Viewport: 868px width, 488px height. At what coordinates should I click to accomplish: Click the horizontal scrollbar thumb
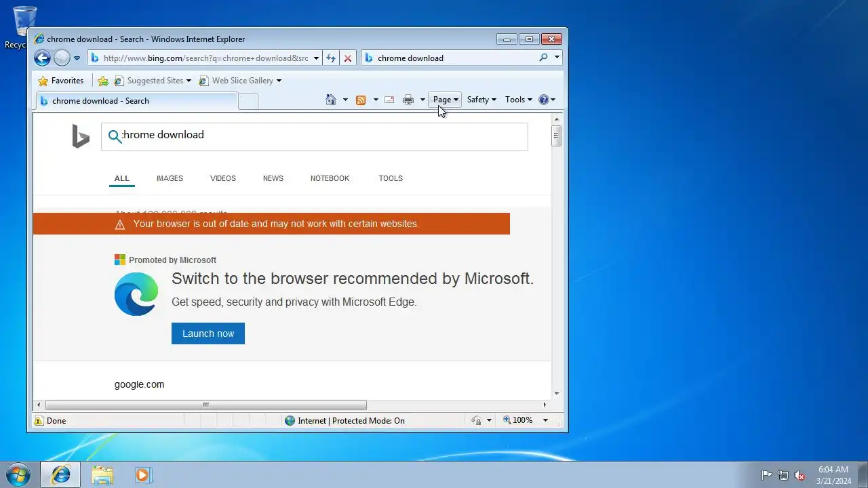coord(206,405)
